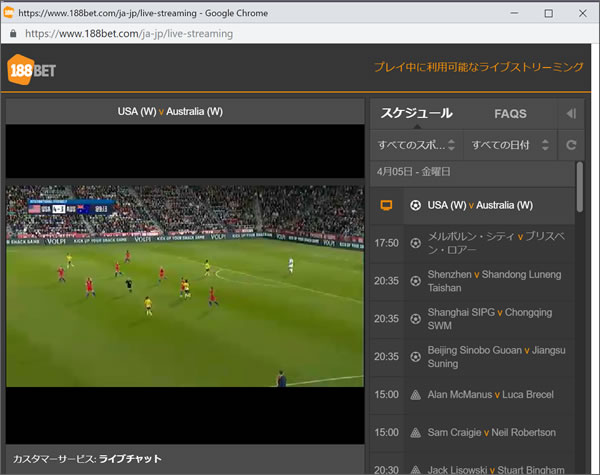This screenshot has height=475, width=600.
Task: Click the USA (W) v Australia (W) video title
Action: coord(170,111)
